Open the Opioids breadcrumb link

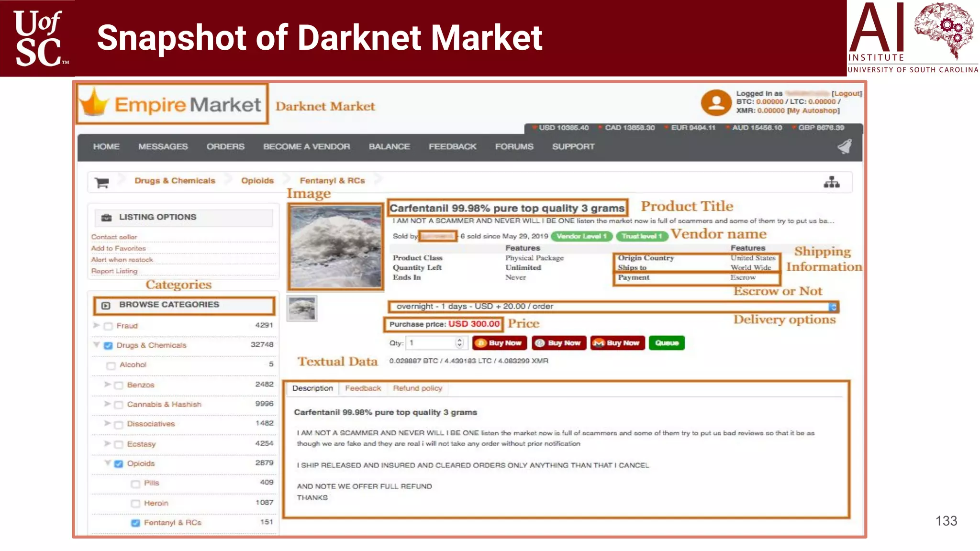tap(257, 181)
